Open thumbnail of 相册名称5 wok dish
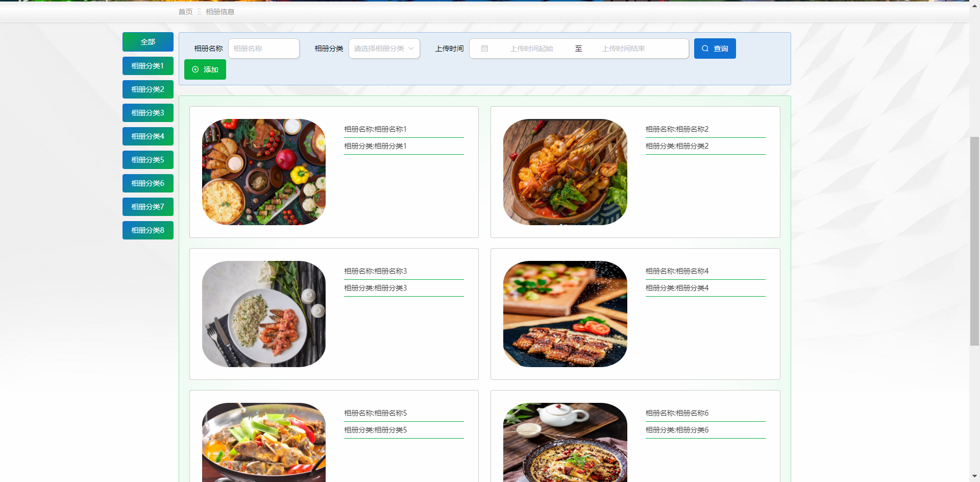980x482 pixels. (x=264, y=442)
